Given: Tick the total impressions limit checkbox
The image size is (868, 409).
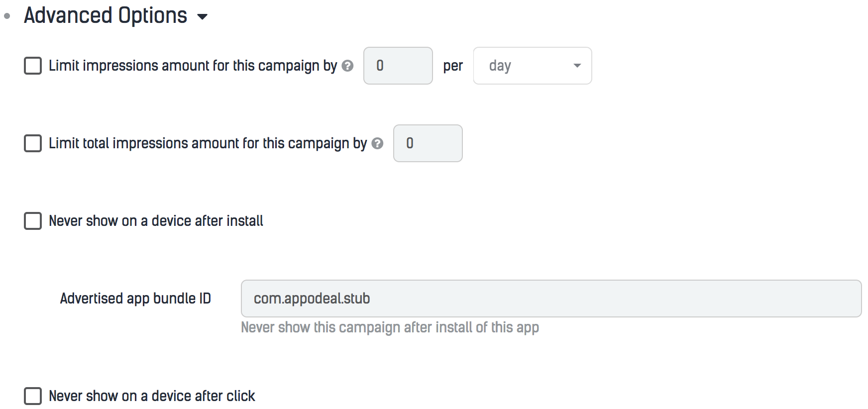Looking at the screenshot, I should coord(33,143).
